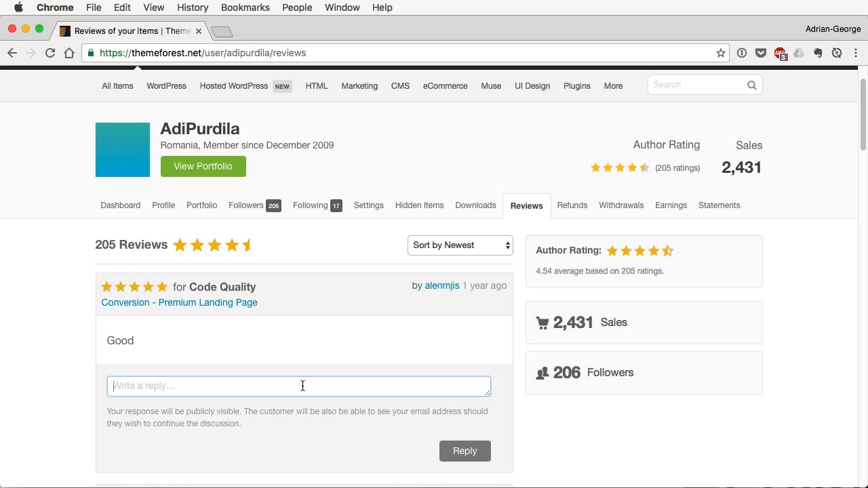Reload the page with the refresh icon
Screen dimensions: 868x488
click(x=50, y=53)
